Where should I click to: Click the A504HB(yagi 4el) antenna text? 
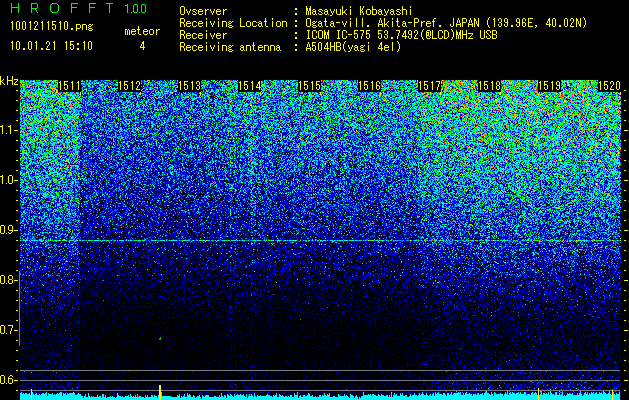pyautogui.click(x=353, y=47)
